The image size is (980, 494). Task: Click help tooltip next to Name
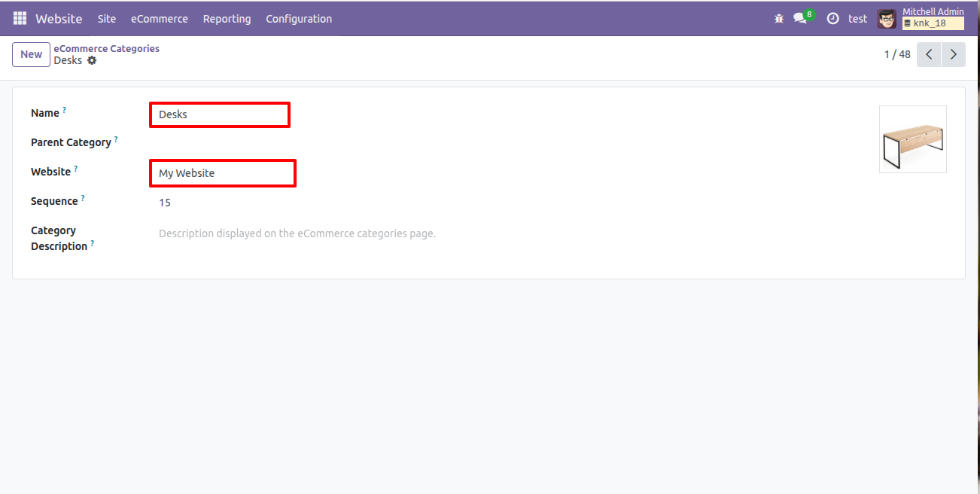point(64,110)
